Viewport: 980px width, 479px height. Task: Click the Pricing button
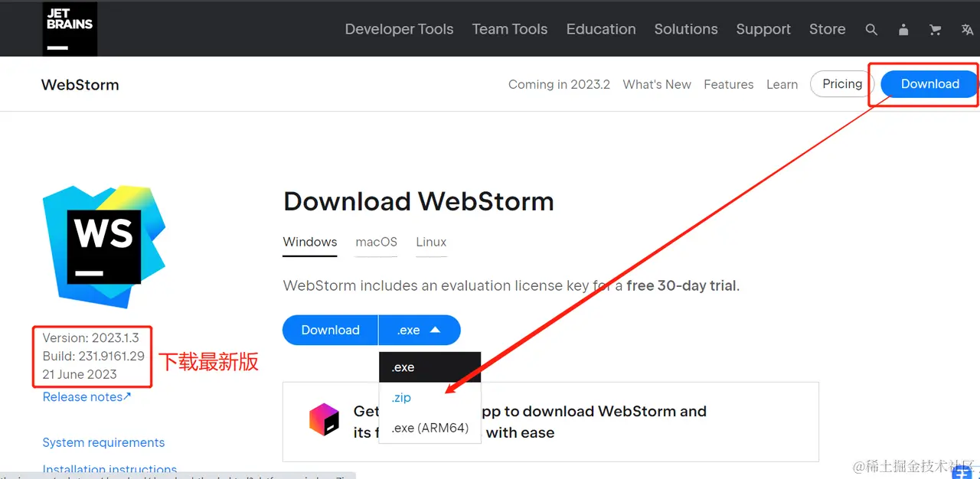tap(842, 84)
